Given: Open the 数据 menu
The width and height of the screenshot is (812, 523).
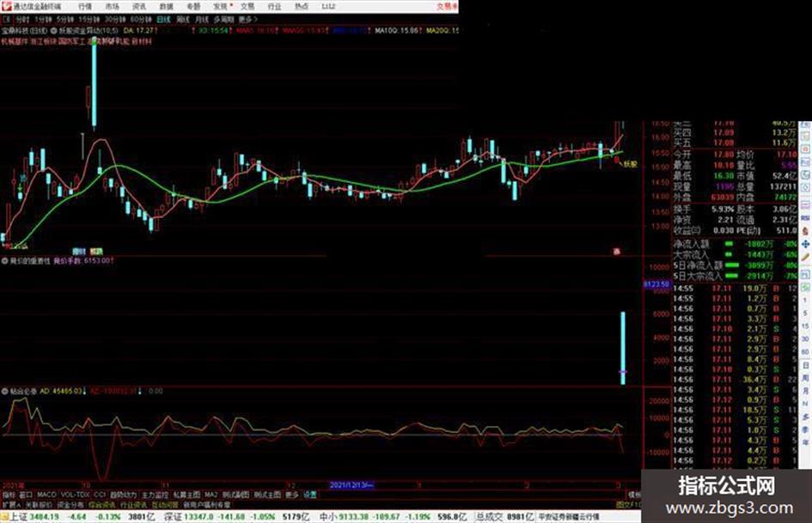Looking at the screenshot, I should click(166, 6).
